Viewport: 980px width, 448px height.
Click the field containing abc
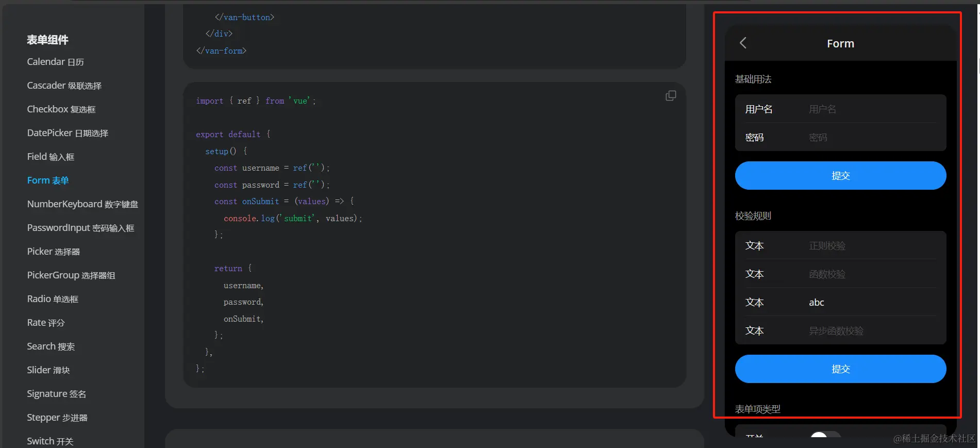coord(873,303)
